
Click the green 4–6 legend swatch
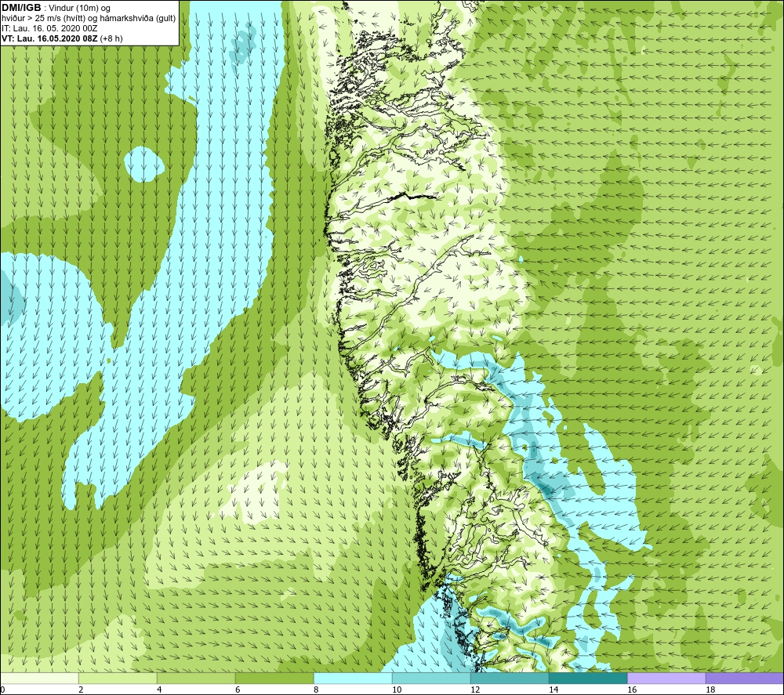pos(196,679)
